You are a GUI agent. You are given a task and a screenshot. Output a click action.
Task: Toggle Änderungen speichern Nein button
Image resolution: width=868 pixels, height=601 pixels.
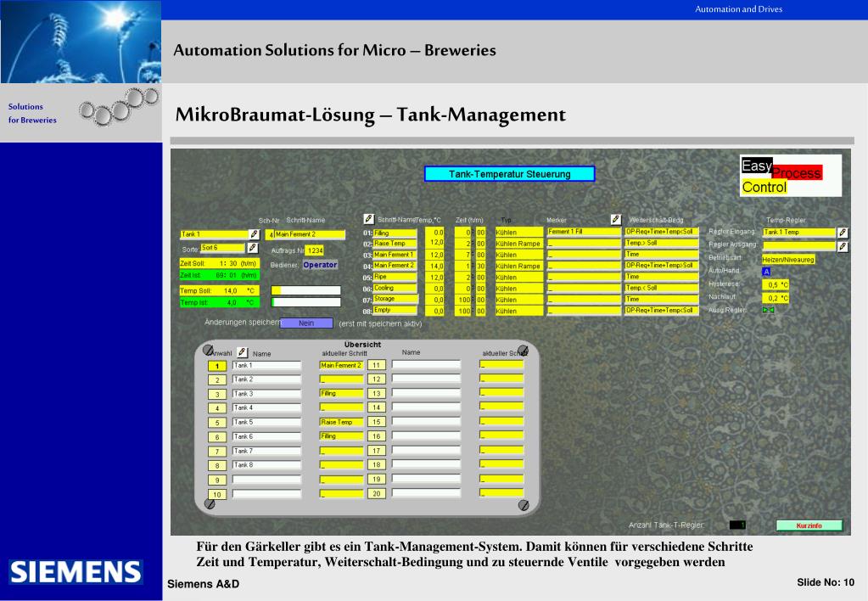pyautogui.click(x=306, y=323)
